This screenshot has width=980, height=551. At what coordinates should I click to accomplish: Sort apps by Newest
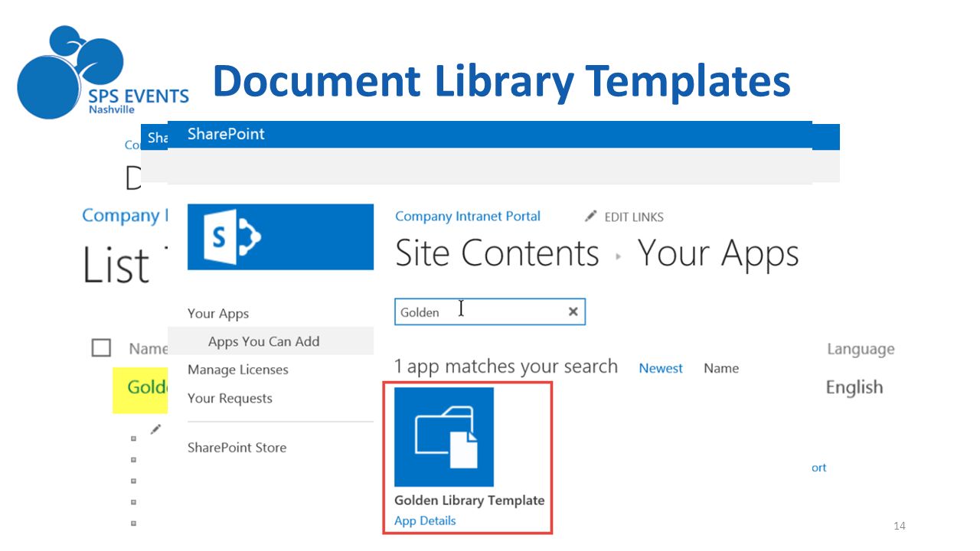pyautogui.click(x=661, y=368)
